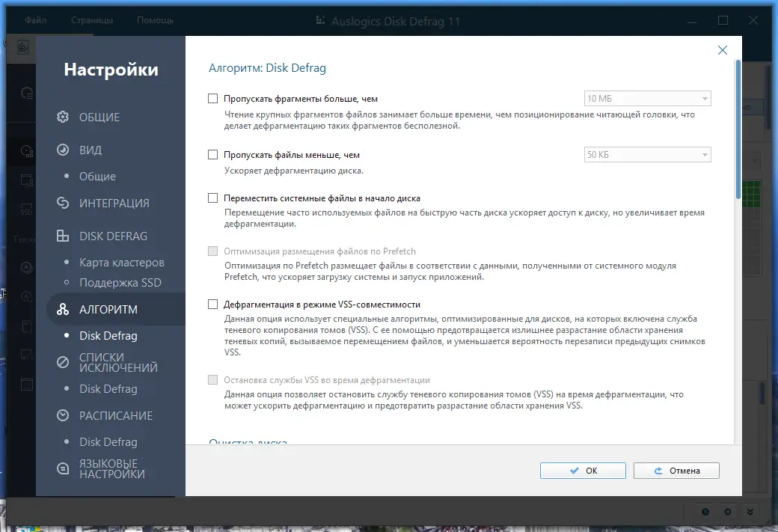
Task: Expand the 10 МБ size dropdown
Action: (648, 98)
